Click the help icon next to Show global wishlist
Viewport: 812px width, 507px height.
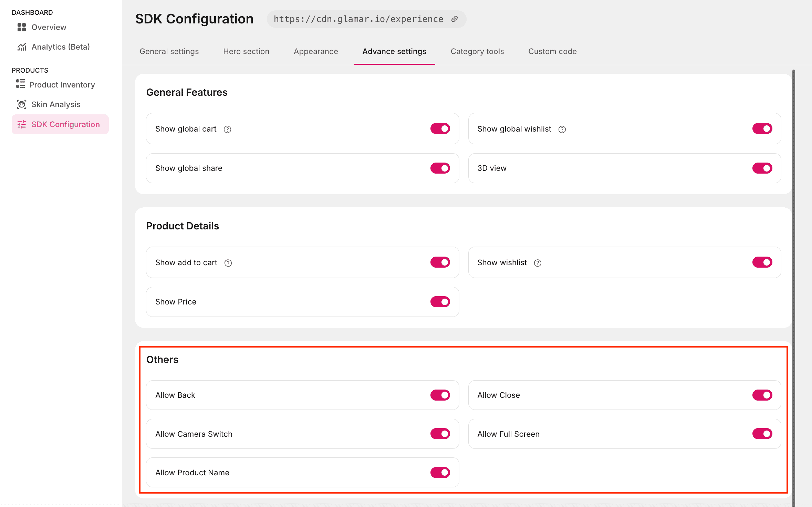(x=562, y=129)
